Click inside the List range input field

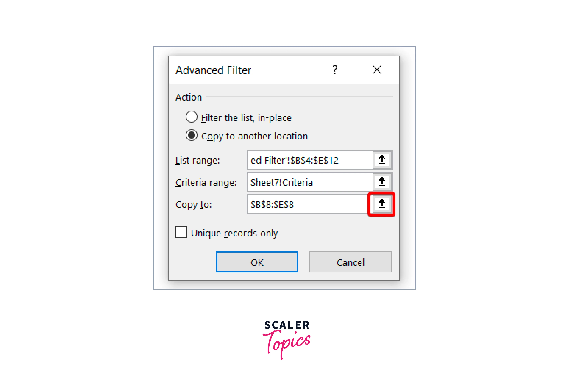coord(310,160)
